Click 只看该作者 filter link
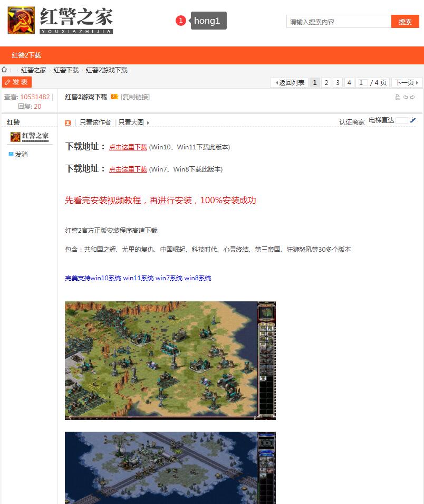 coord(95,122)
